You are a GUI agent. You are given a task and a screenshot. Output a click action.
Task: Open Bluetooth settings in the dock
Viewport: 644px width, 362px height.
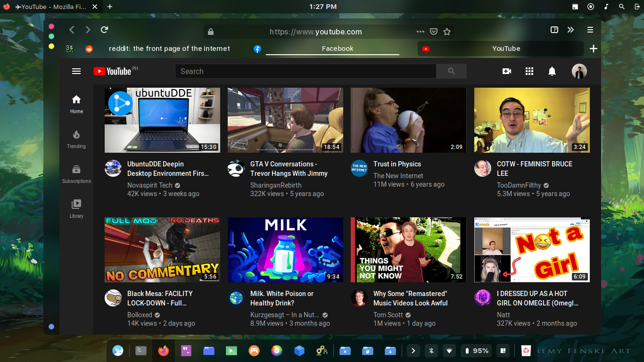[431, 350]
